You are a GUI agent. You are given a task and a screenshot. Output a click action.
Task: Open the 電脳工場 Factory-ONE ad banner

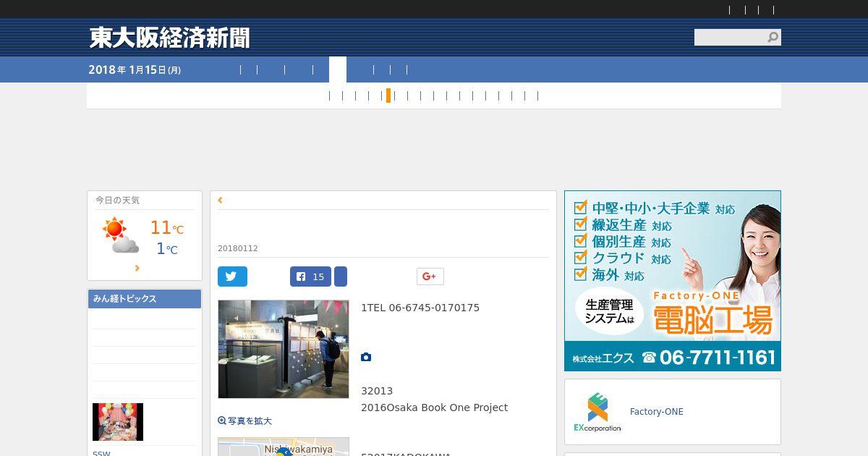click(673, 281)
